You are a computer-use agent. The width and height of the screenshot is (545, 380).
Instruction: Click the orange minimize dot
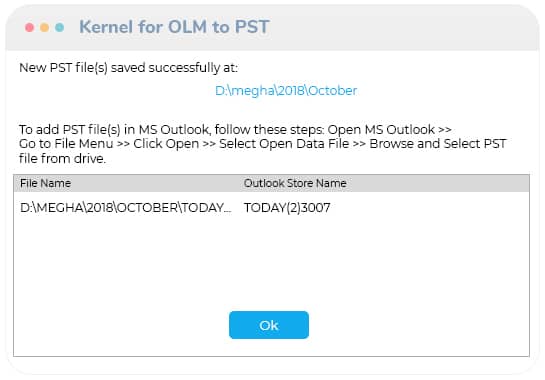pyautogui.click(x=44, y=27)
